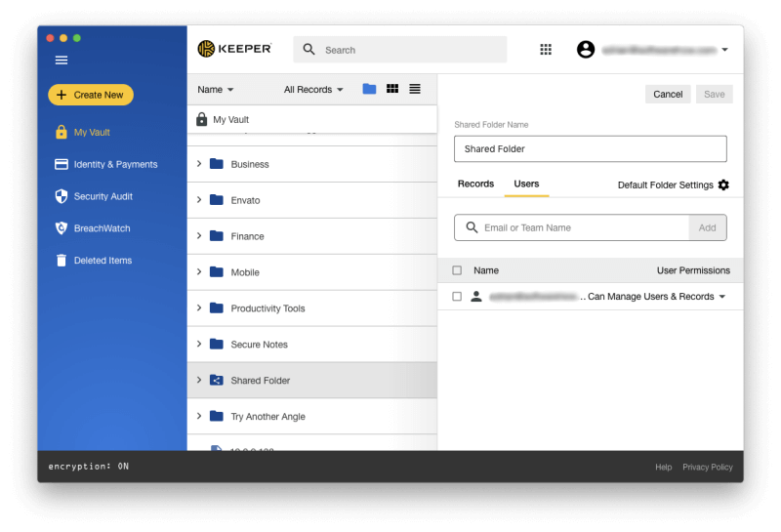Click the magnifier icon in Email or Team Name field

(x=472, y=227)
